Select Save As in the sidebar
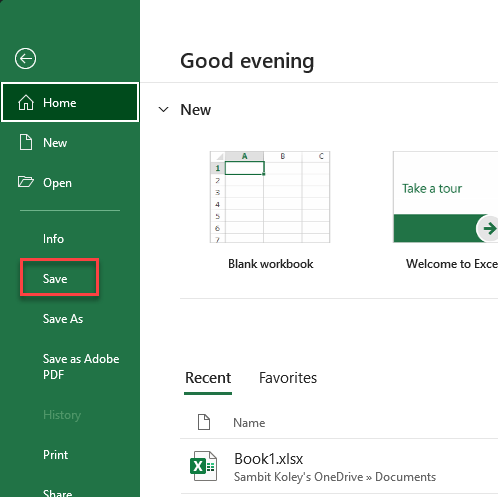This screenshot has height=497, width=498. [x=63, y=319]
